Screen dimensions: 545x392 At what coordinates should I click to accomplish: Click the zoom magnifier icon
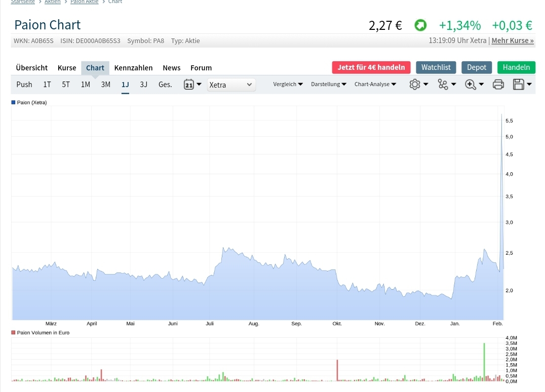[470, 85]
